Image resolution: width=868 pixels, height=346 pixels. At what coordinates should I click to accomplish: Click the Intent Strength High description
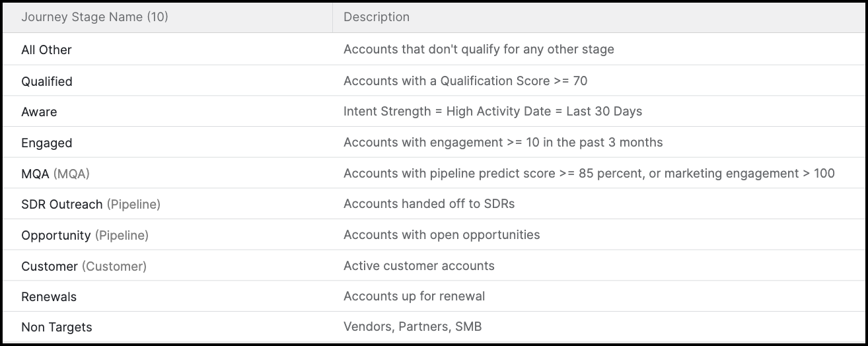tap(492, 112)
